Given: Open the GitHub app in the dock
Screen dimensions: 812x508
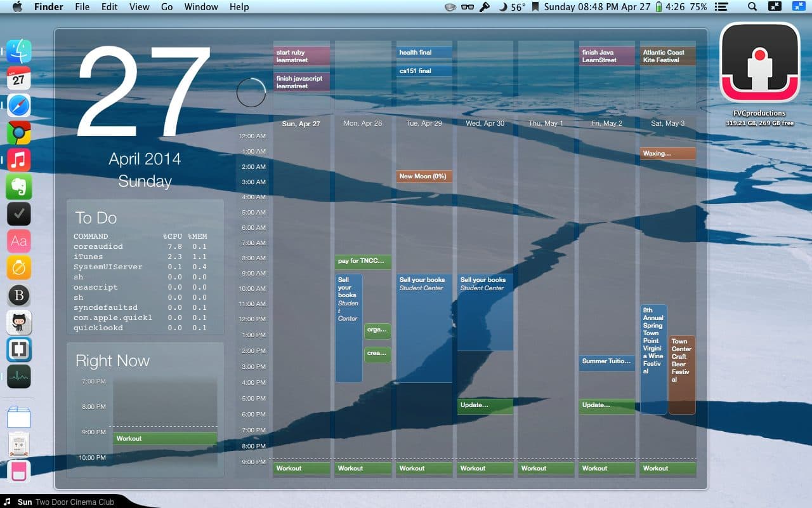Looking at the screenshot, I should click(x=19, y=323).
